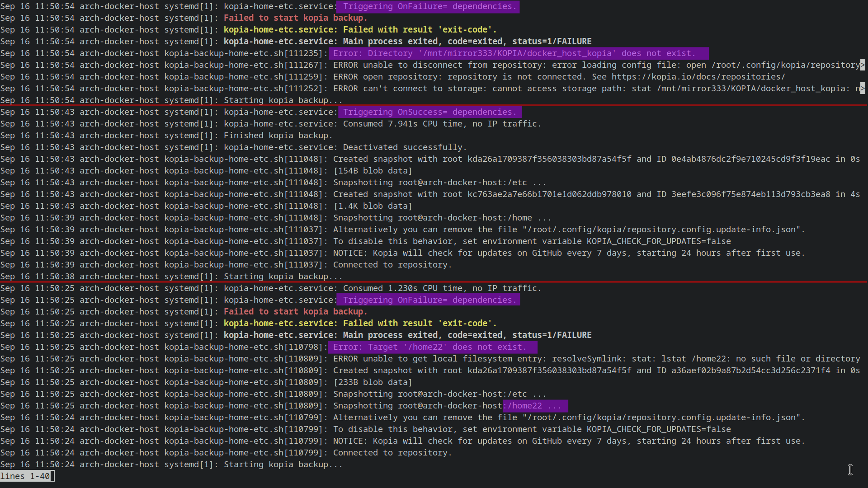Click snapshot ID 3eefe3c096f75e874eb113d793cb3ea8

click(x=750, y=194)
